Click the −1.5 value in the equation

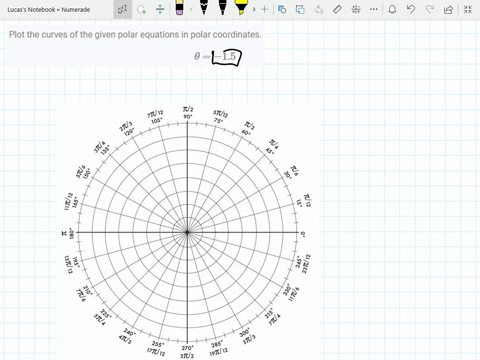click(x=226, y=56)
